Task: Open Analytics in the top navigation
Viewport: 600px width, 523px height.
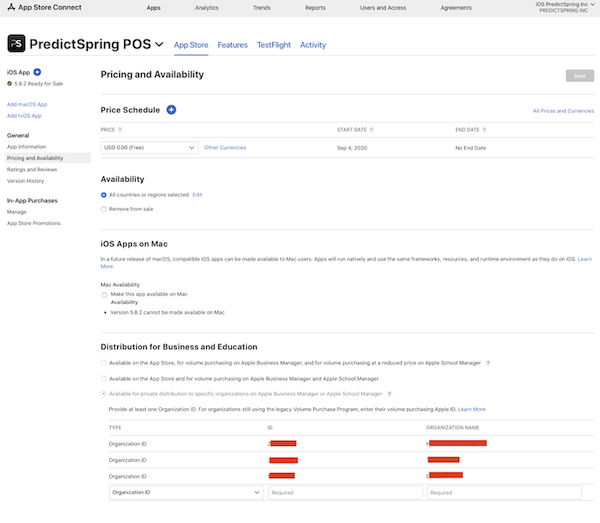Action: coord(207,8)
